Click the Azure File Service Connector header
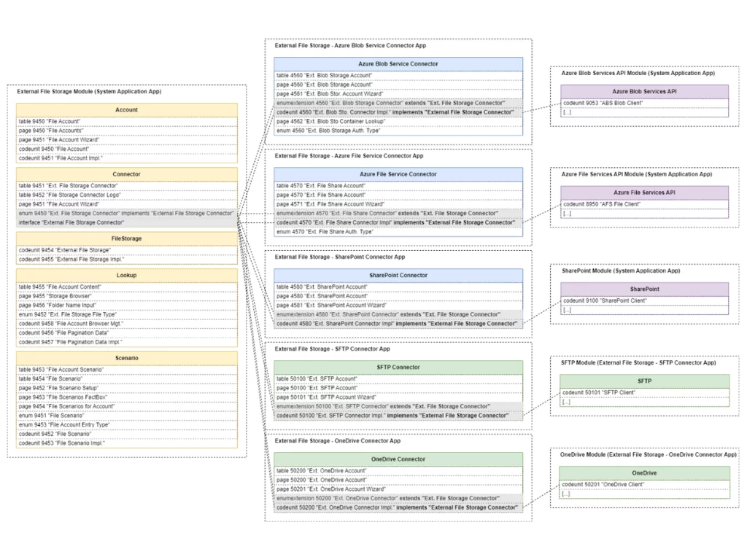747x560 pixels. point(398,174)
